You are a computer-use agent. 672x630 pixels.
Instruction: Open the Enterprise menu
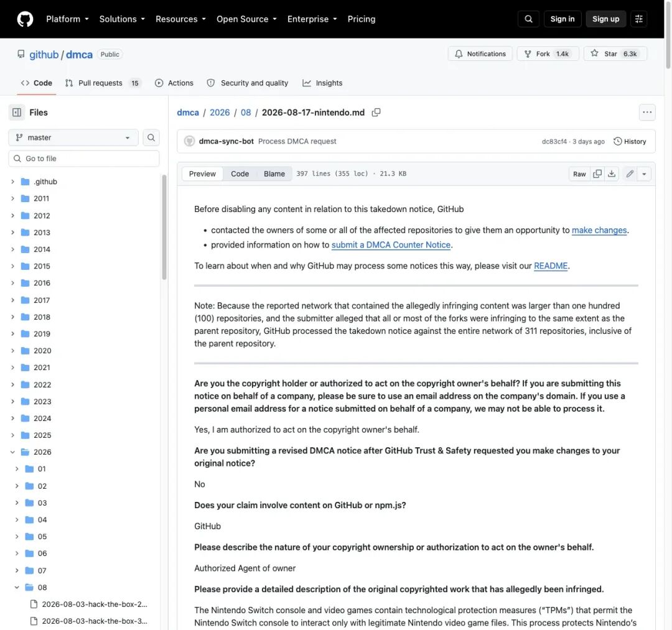pyautogui.click(x=312, y=19)
